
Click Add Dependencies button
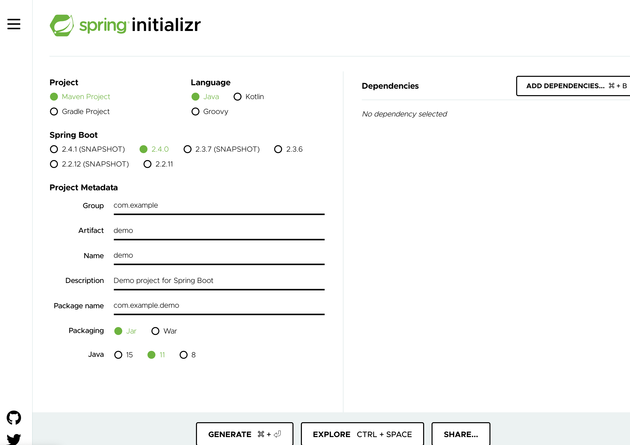point(573,86)
